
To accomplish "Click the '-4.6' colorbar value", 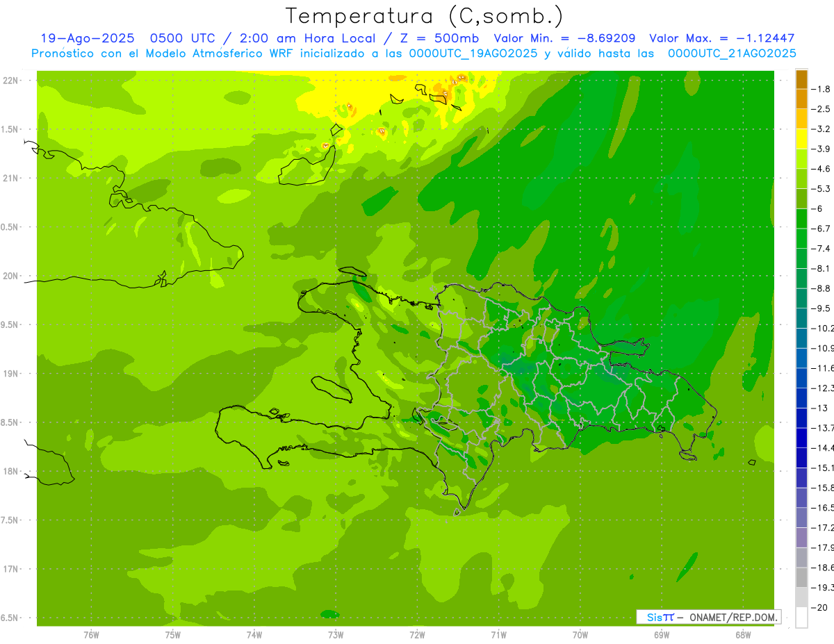I will [821, 169].
